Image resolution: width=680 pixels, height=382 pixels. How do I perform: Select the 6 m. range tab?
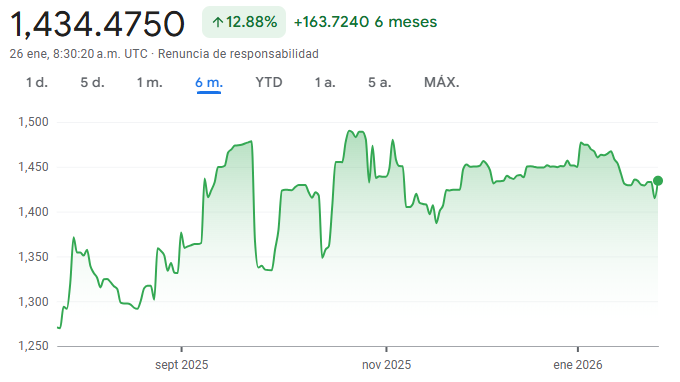click(209, 82)
